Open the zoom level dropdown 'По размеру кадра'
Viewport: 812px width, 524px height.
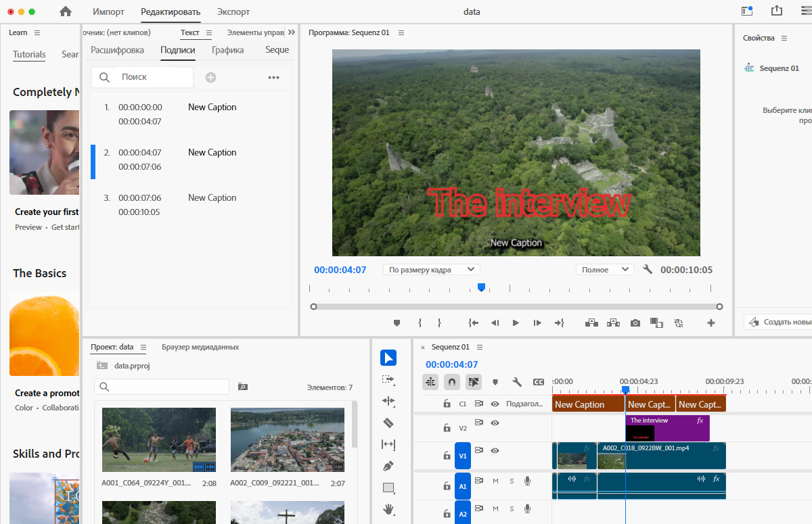pyautogui.click(x=431, y=270)
